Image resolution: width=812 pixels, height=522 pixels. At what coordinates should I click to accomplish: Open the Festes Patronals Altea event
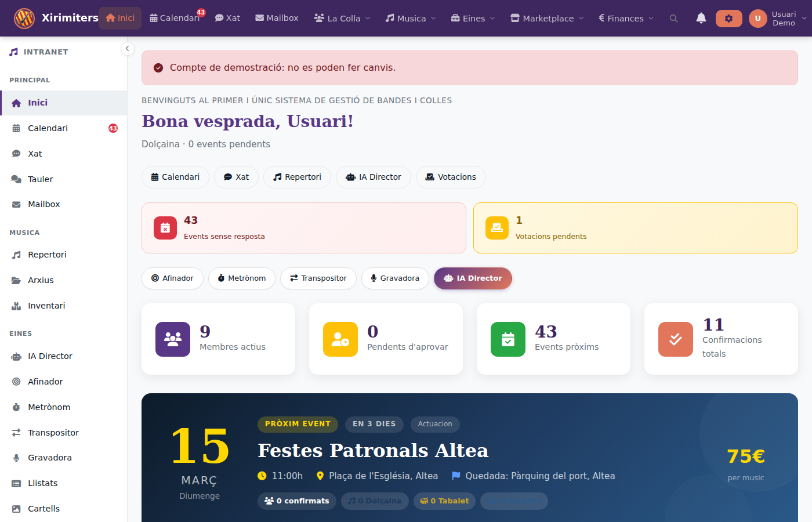click(373, 451)
